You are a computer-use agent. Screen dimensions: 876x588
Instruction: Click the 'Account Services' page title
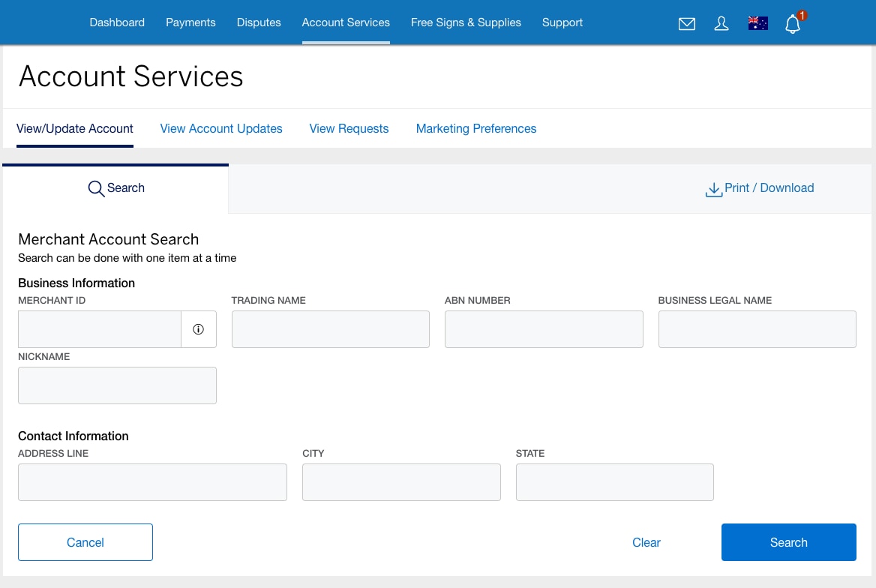tap(131, 76)
